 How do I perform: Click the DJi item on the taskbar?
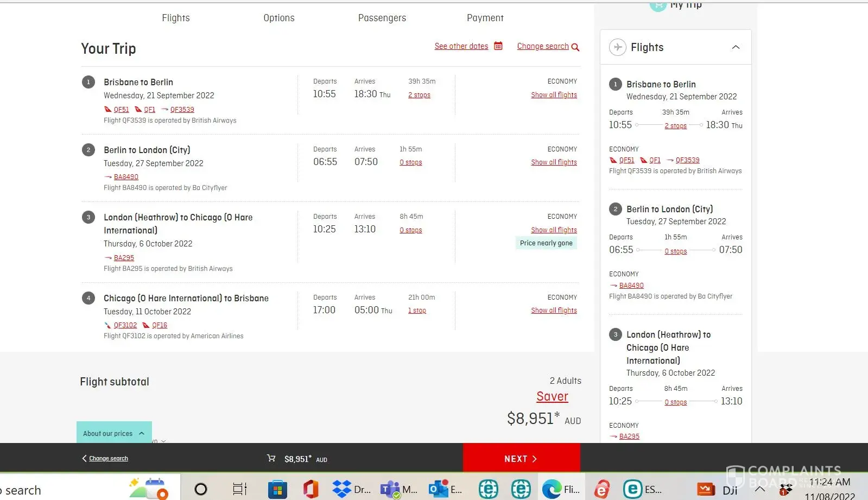click(718, 489)
